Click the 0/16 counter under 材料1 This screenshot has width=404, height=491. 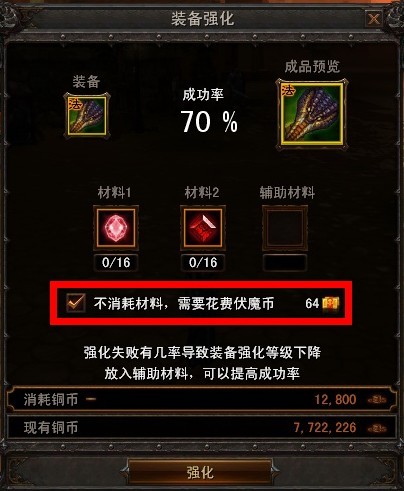pos(116,263)
